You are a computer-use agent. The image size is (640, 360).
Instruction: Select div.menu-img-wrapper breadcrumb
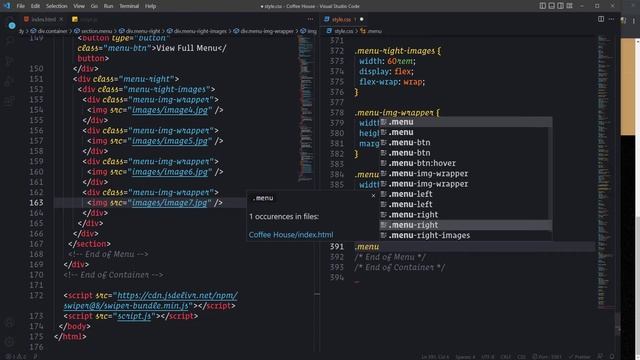263,31
